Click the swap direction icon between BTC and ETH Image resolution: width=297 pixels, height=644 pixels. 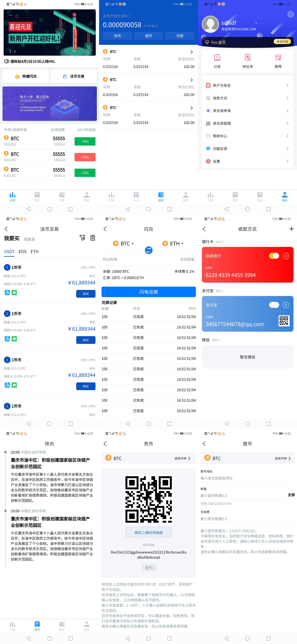click(x=148, y=250)
